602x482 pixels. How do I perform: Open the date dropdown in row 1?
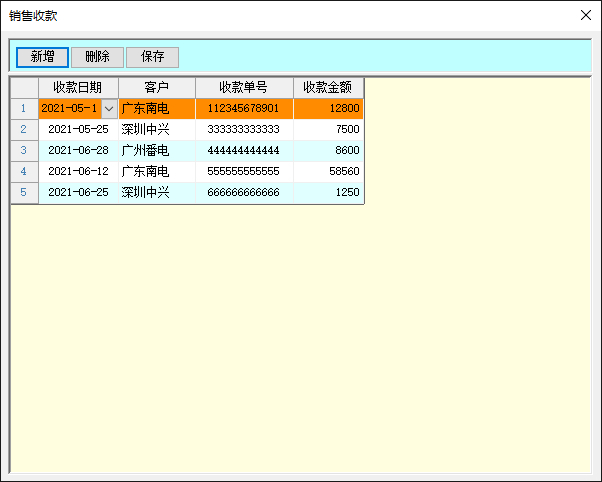click(109, 108)
